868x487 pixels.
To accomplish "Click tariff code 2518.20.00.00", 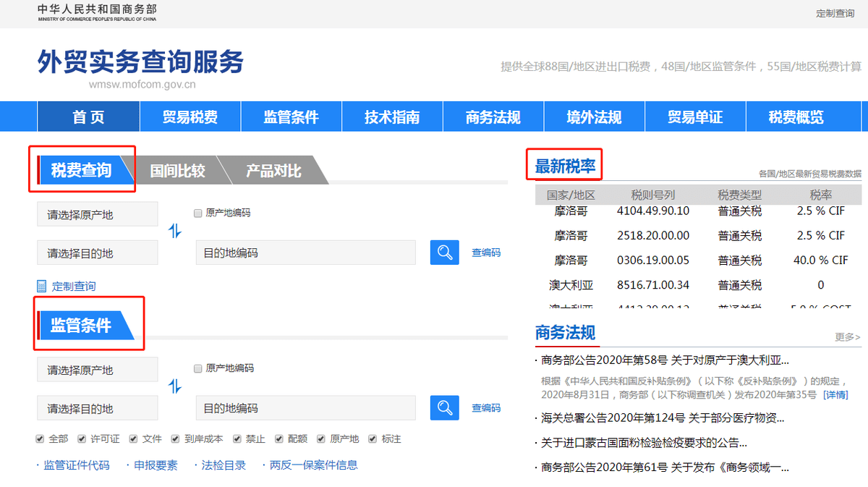I will [653, 235].
